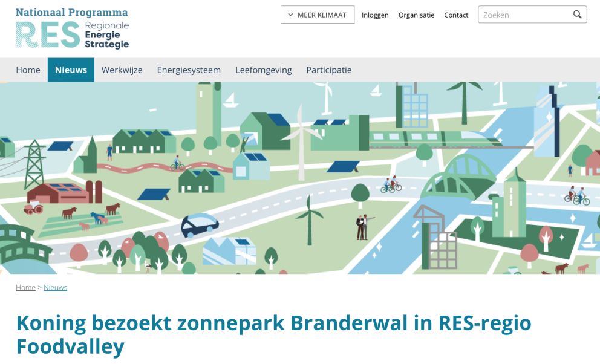Expand the MEER KLIMAAT dropdown
The height and width of the screenshot is (364, 600).
pos(317,15)
